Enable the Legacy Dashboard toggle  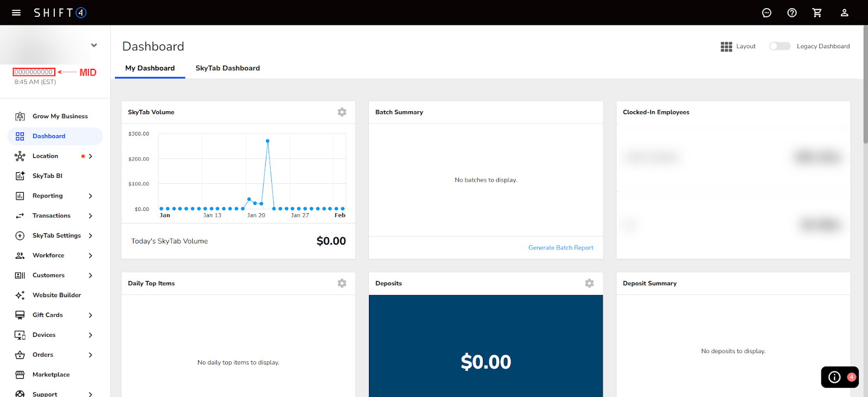(780, 46)
